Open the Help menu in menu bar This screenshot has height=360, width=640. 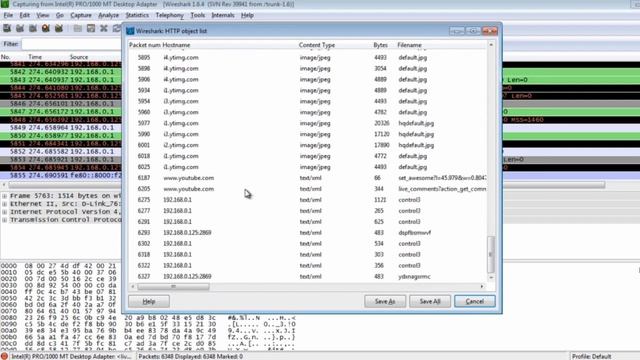[247, 15]
